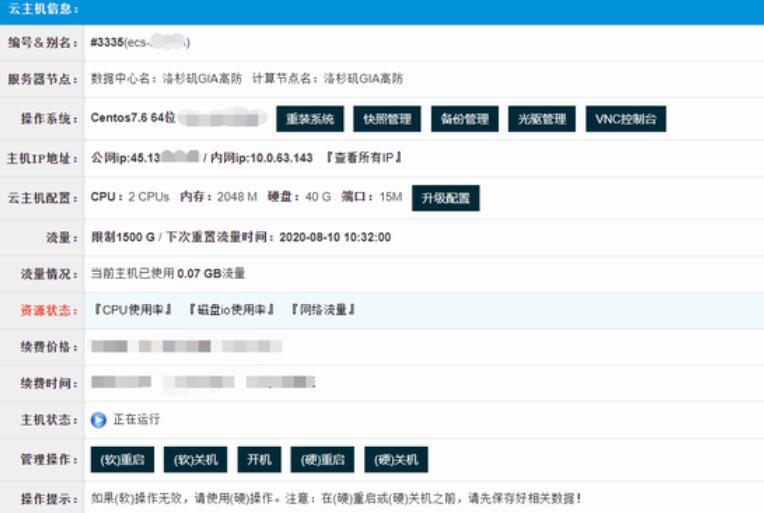Click the 开机 power on button
This screenshot has width=764, height=513.
pos(259,459)
